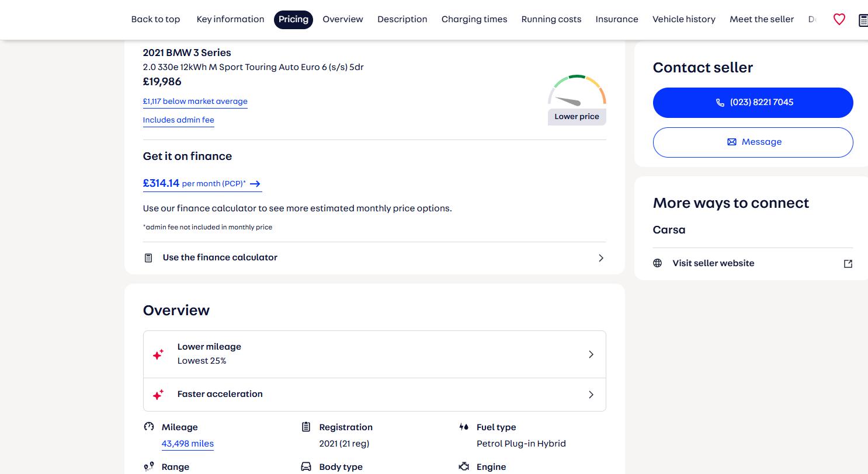Open £1,117 below market average link
This screenshot has width=868, height=474.
click(x=195, y=102)
